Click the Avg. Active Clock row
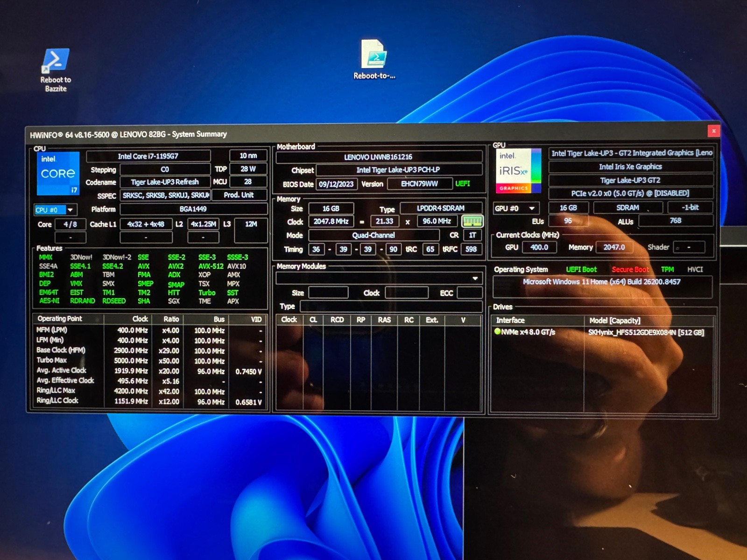This screenshot has width=747, height=560. pos(151,371)
